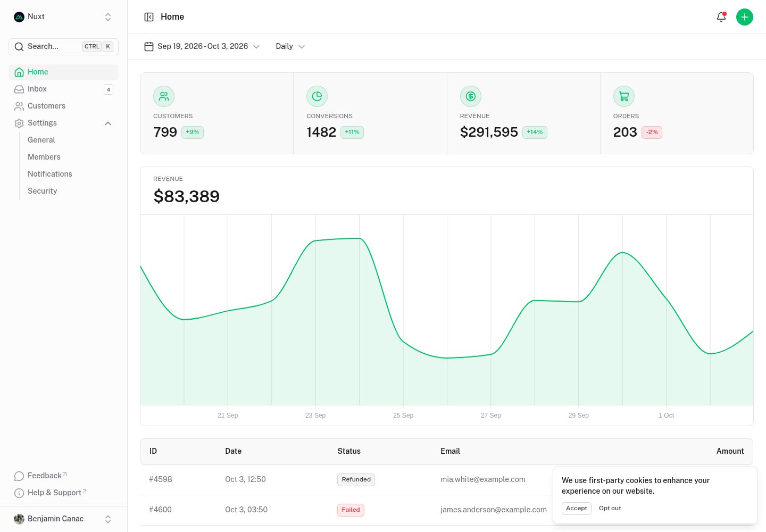
Task: Open the Help & Support link
Action: pos(63,493)
